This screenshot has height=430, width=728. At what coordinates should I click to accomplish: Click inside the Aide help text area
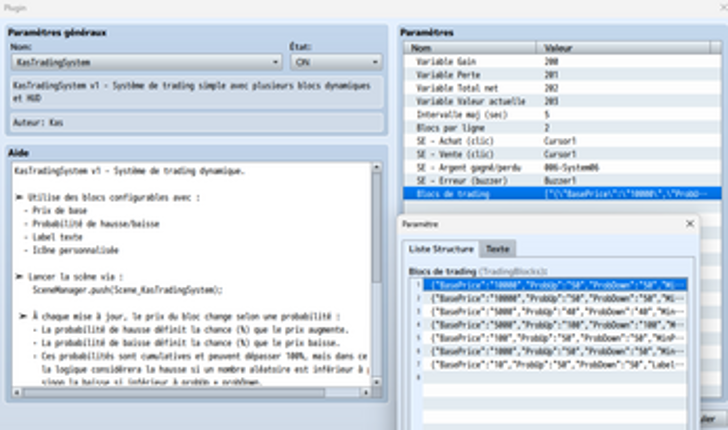pos(190,280)
